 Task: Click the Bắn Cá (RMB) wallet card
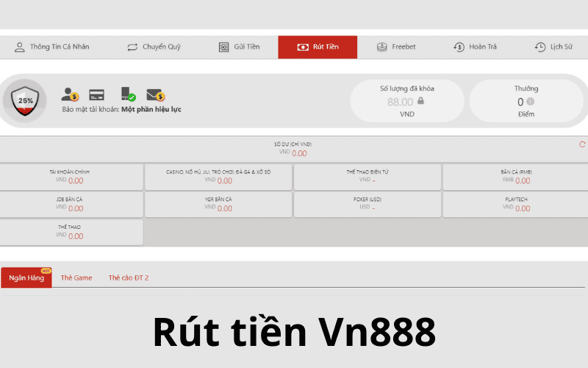[x=516, y=177]
